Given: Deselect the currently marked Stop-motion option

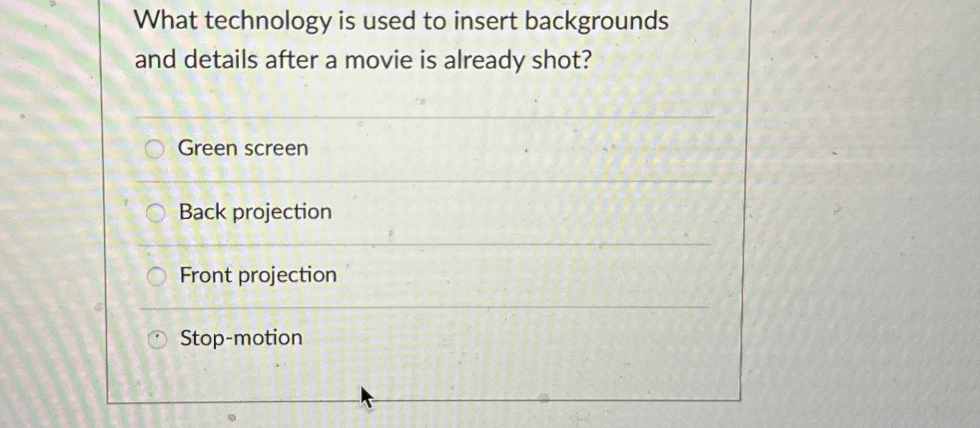Looking at the screenshot, I should click(x=156, y=338).
